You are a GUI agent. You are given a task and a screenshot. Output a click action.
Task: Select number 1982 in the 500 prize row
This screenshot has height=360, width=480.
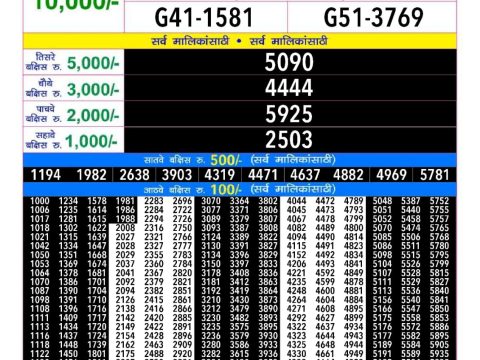[x=91, y=175]
